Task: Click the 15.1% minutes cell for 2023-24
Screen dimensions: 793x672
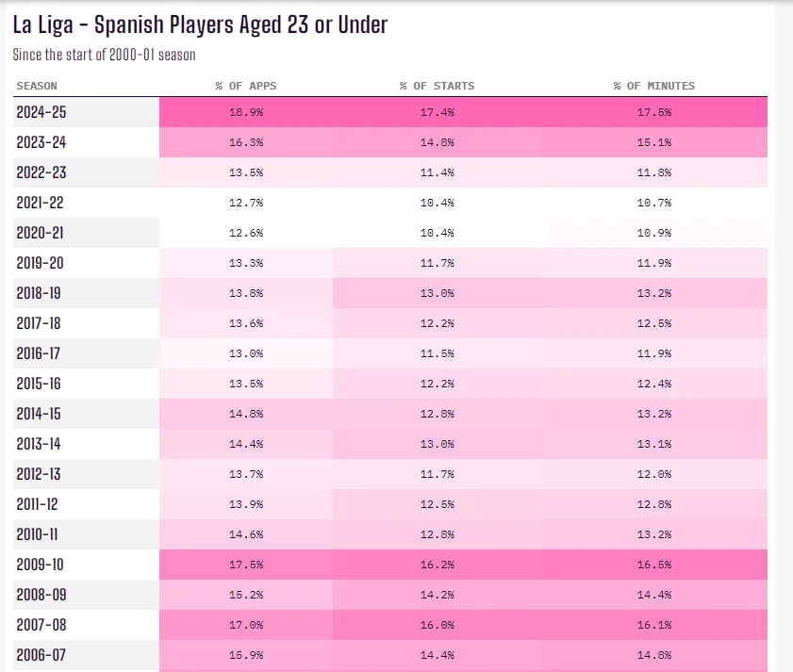Action: pos(653,142)
